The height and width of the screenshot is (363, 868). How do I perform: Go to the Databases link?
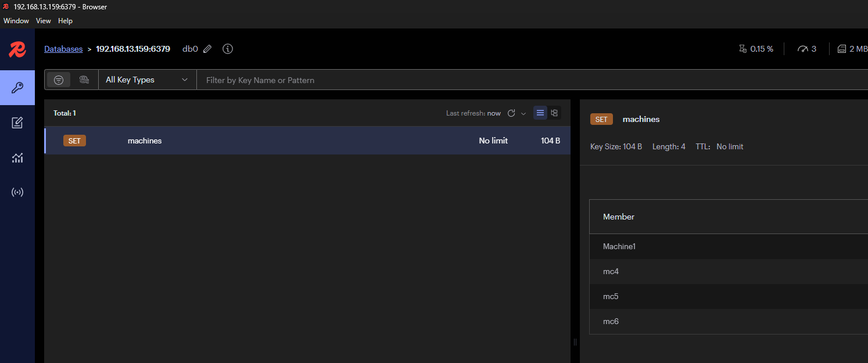(x=63, y=49)
